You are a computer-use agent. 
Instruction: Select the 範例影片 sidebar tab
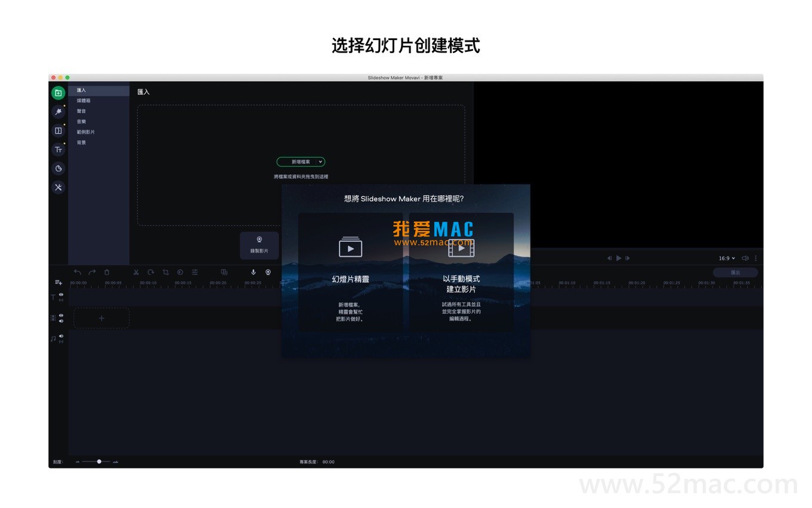point(98,132)
